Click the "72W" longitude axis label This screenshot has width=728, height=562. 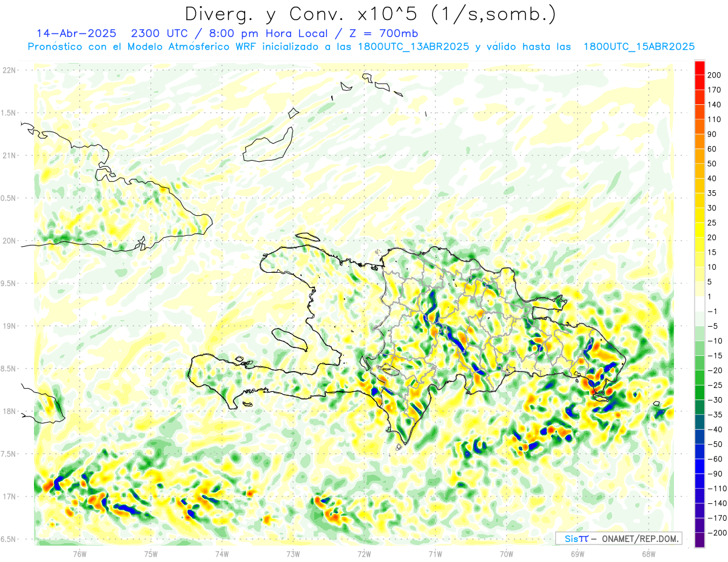click(x=364, y=554)
